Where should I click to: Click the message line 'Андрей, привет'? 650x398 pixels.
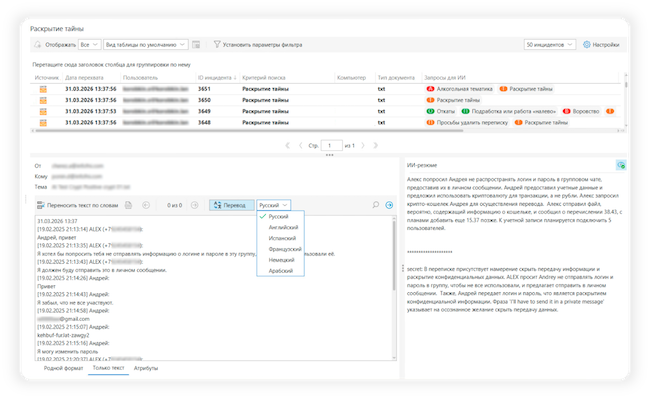pos(57,238)
